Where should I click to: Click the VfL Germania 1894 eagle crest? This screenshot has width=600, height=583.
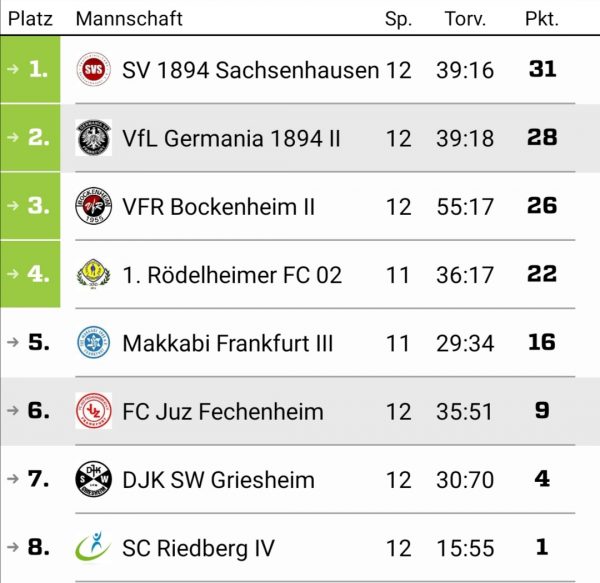click(x=93, y=138)
